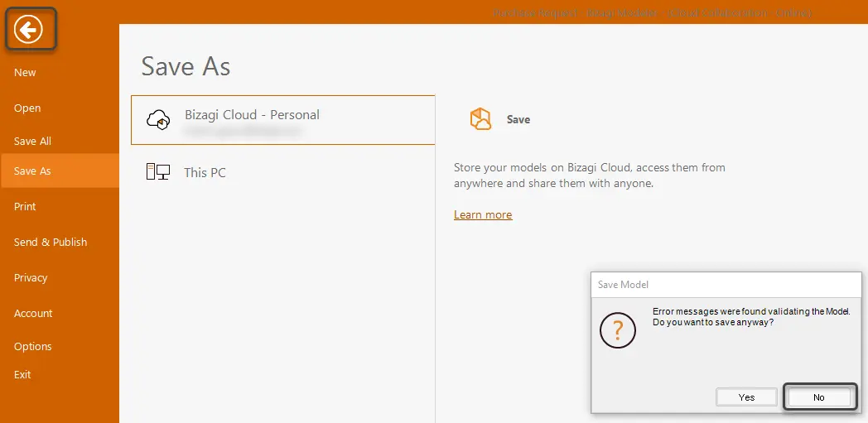This screenshot has width=868, height=423.
Task: Click No in Save Model dialog
Action: tap(819, 397)
